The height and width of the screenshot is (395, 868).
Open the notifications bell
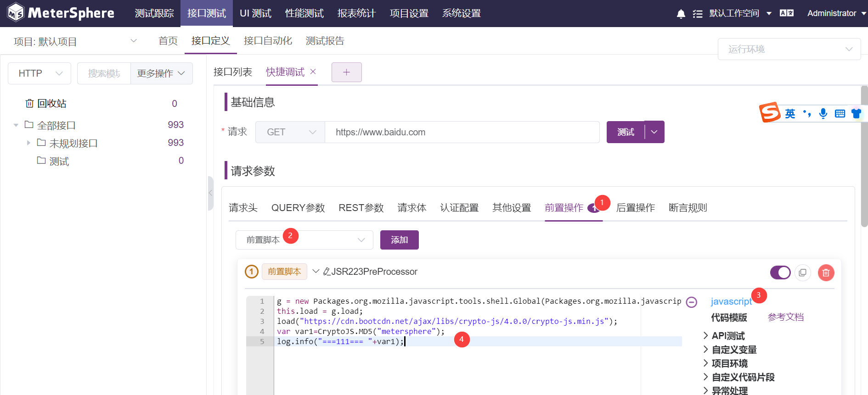coord(681,14)
